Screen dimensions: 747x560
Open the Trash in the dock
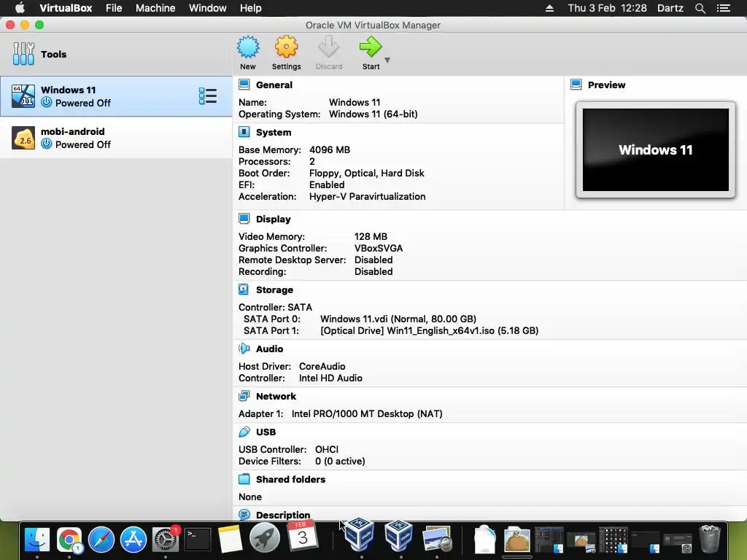[709, 539]
